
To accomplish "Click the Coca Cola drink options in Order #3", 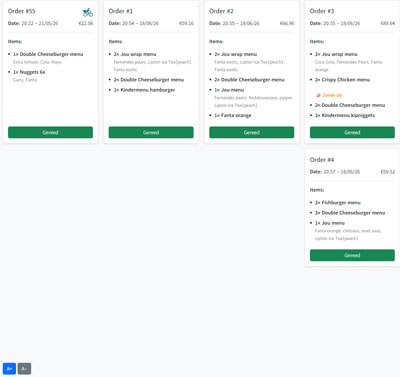I will 348,66.
